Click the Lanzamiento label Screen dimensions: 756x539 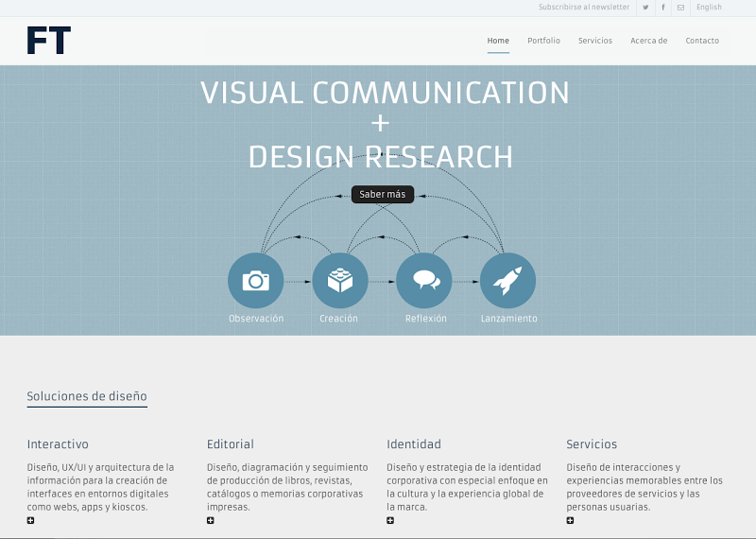(x=508, y=319)
